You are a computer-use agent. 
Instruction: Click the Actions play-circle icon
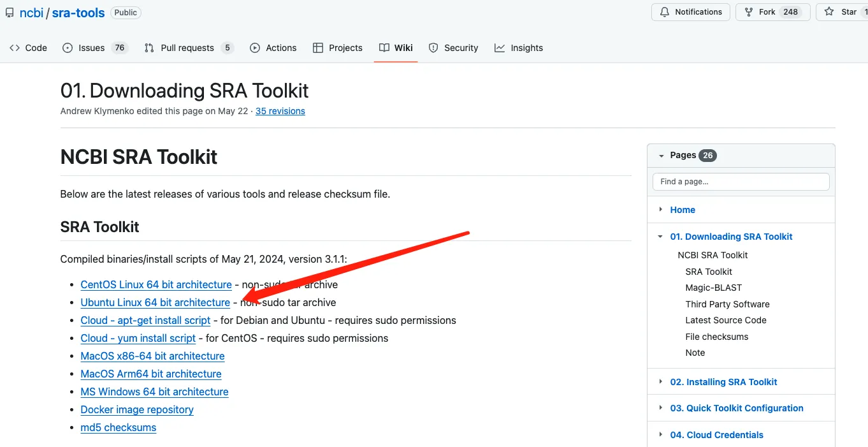pos(254,47)
